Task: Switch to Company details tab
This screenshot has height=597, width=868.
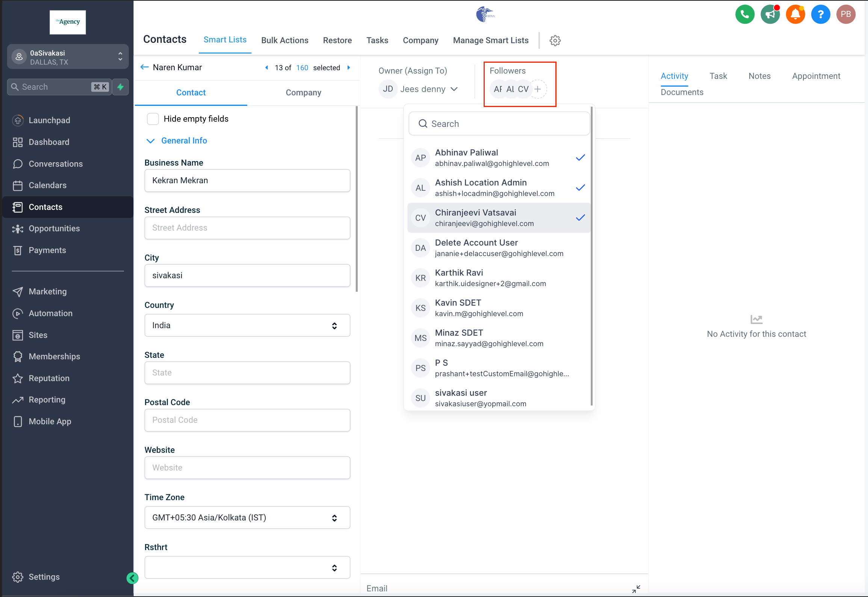Action: (304, 93)
